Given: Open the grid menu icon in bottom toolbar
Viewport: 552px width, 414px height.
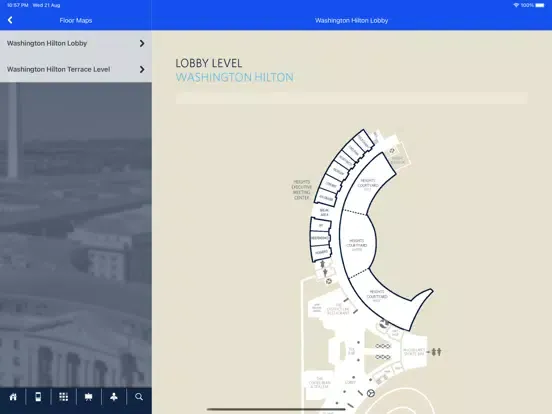Looking at the screenshot, I should [x=63, y=397].
